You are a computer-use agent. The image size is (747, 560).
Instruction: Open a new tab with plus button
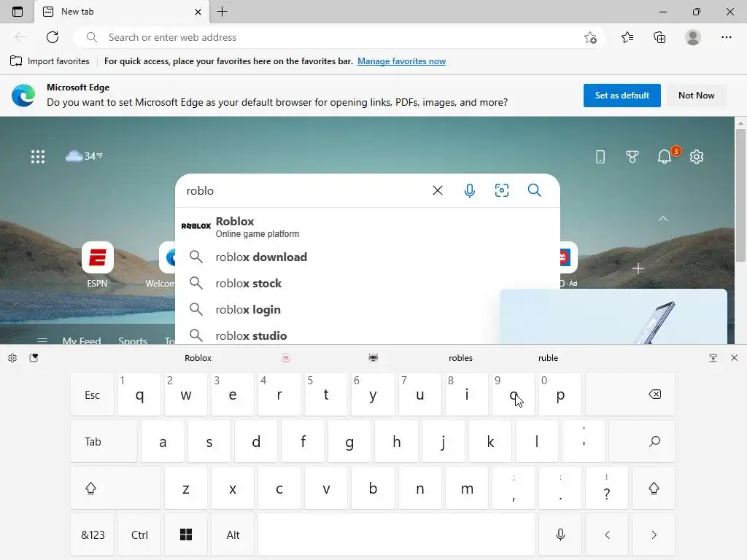pyautogui.click(x=222, y=12)
